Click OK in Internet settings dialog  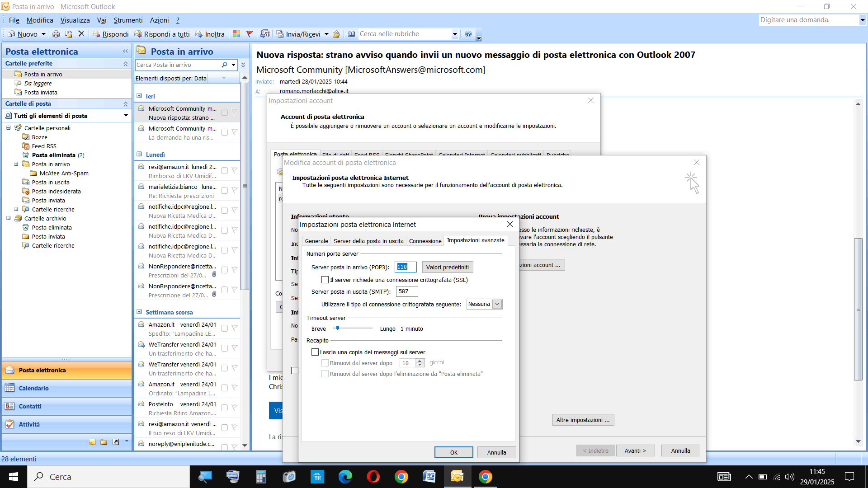[x=453, y=452]
